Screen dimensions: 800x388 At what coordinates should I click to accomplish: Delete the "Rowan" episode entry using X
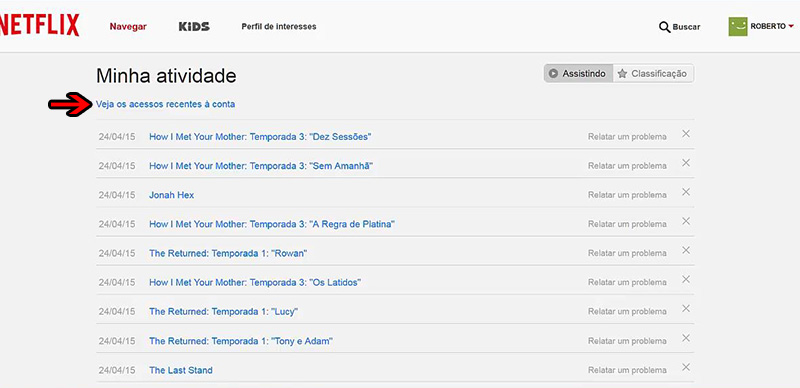click(686, 250)
